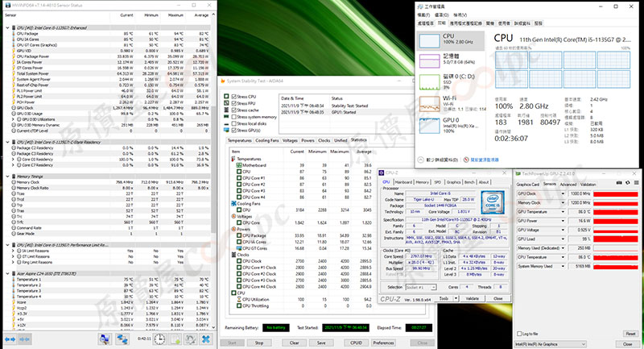
Task: Click HWiNFO expand-columns blue arrows icon
Action: (10, 339)
